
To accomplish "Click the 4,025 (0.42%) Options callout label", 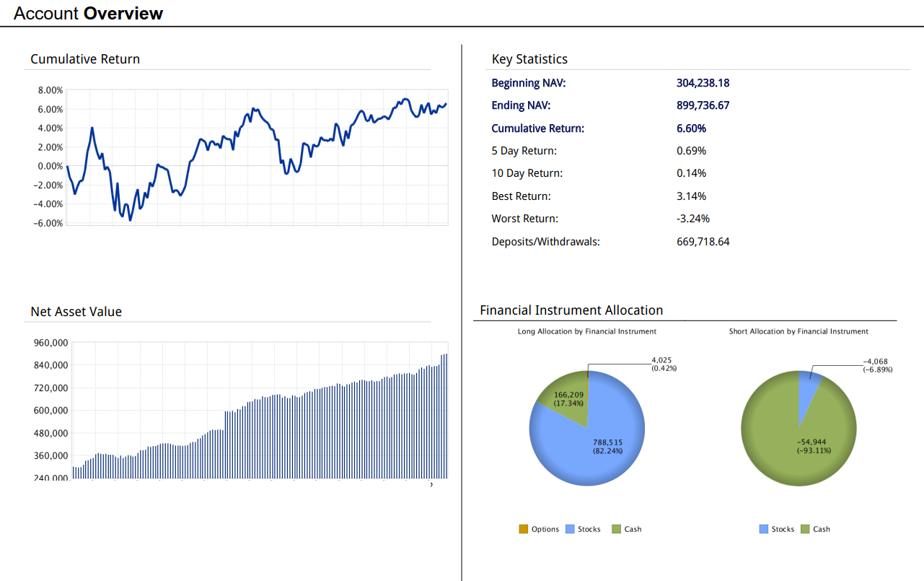I will pos(664,364).
